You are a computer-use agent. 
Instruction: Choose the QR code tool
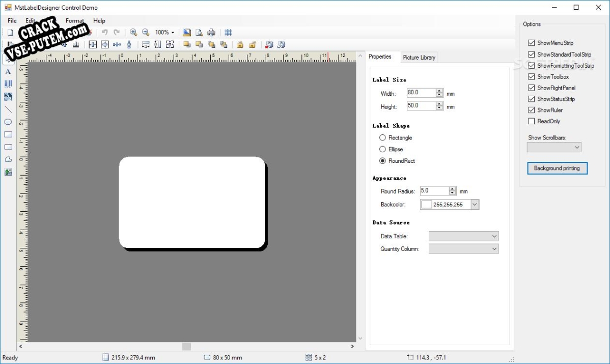(x=8, y=96)
